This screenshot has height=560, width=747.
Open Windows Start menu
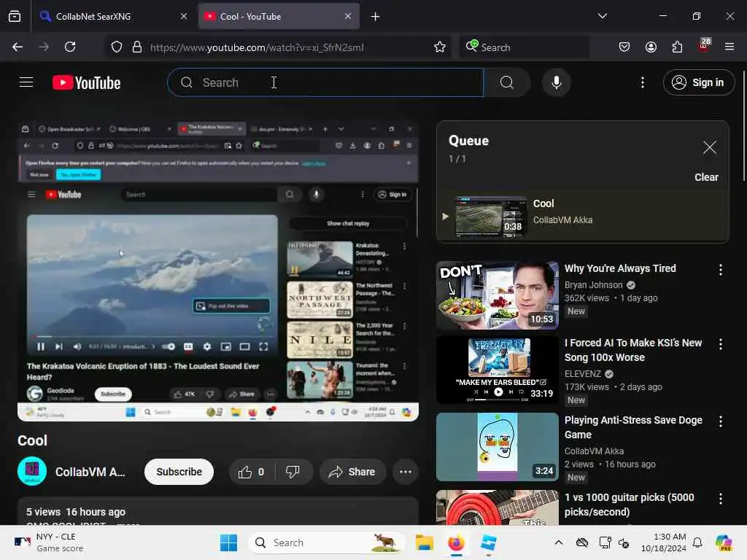pyautogui.click(x=228, y=542)
